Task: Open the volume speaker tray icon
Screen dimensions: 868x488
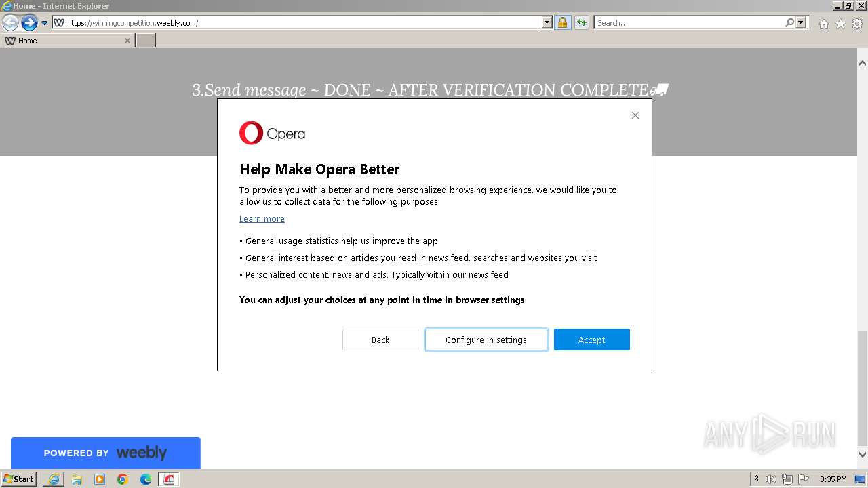Action: [771, 479]
